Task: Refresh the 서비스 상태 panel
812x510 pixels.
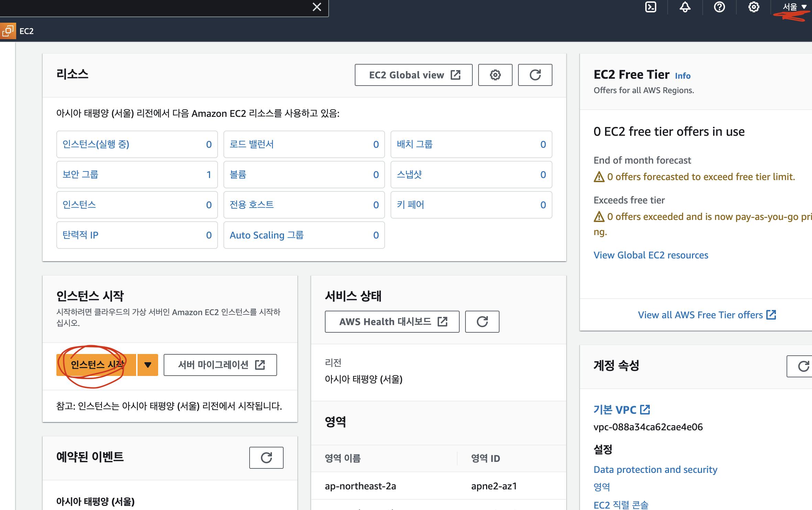Action: 482,322
